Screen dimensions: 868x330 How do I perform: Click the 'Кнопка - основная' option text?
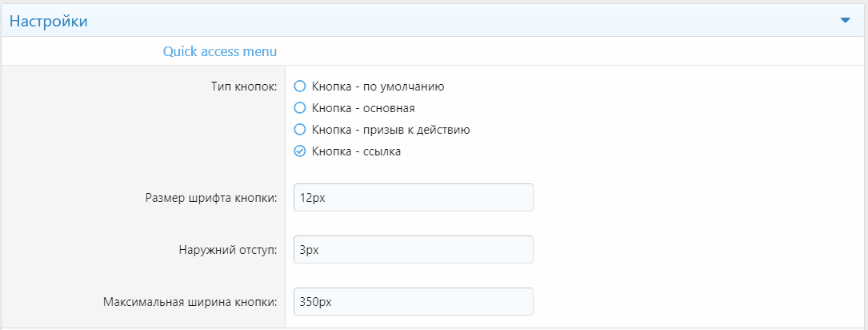tap(363, 107)
